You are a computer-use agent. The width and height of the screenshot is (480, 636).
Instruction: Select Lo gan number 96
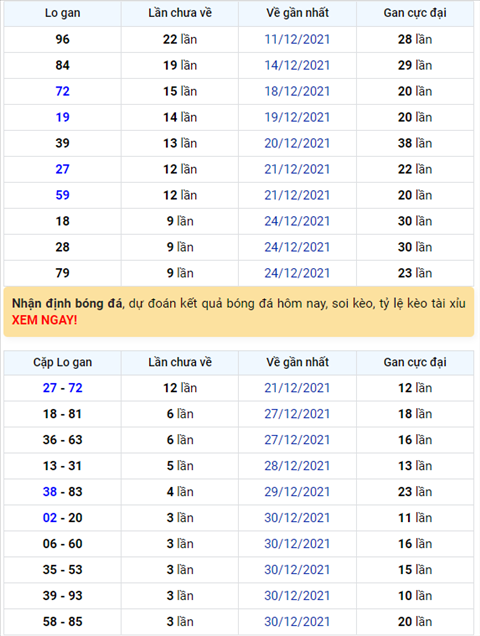coord(62,39)
